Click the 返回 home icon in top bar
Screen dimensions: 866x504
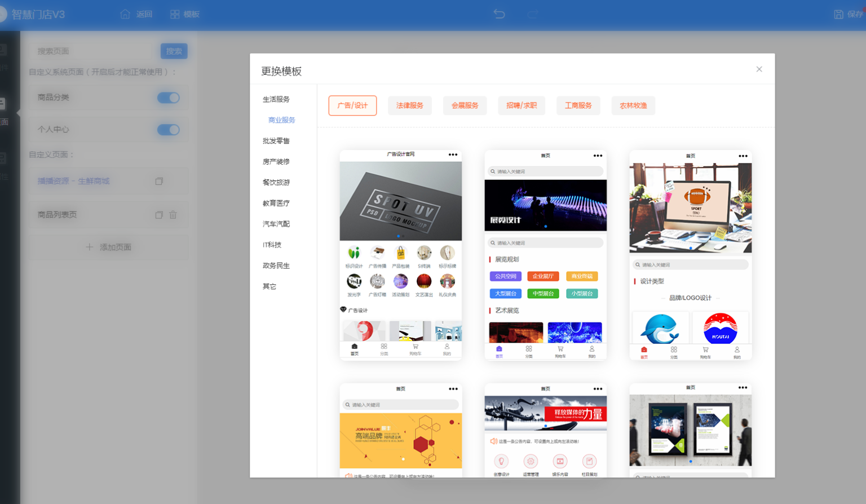pos(135,14)
